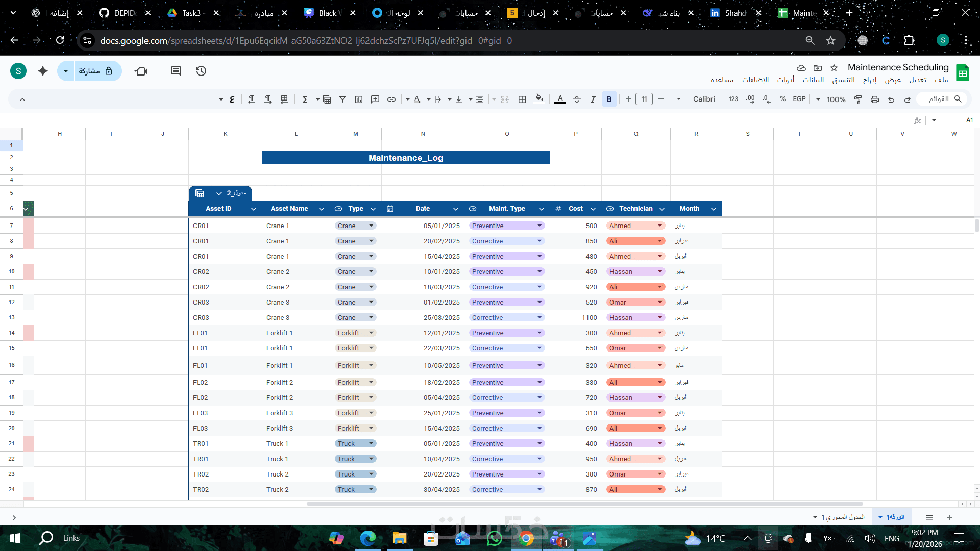Image resolution: width=980 pixels, height=551 pixels.
Task: Open Maint. Type dropdown for row 7
Action: 540,226
